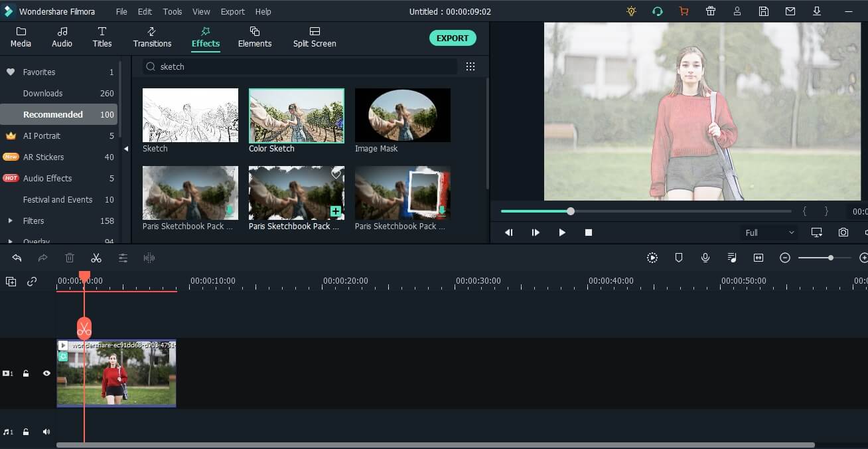Click the add track icon
The image size is (868, 449).
click(11, 282)
